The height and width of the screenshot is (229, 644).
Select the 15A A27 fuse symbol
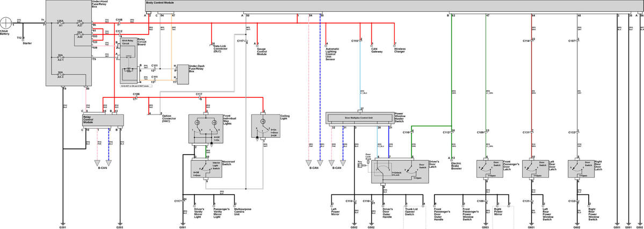[80, 23]
